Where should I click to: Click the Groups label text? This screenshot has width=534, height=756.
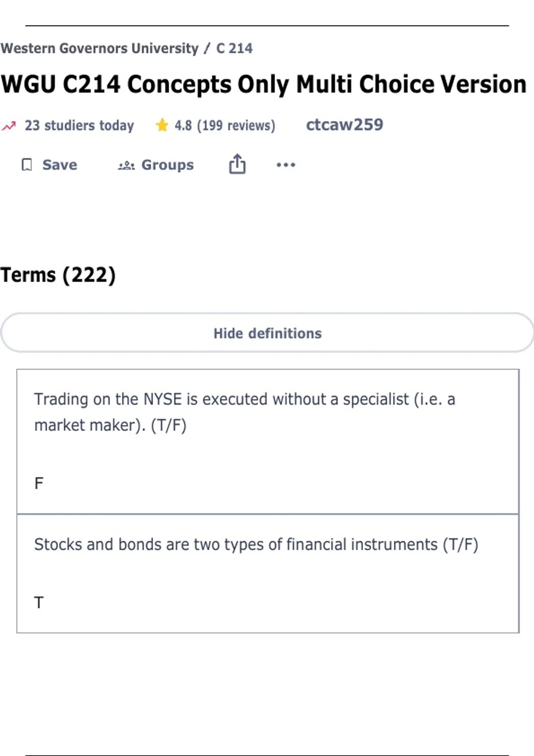[x=168, y=165]
